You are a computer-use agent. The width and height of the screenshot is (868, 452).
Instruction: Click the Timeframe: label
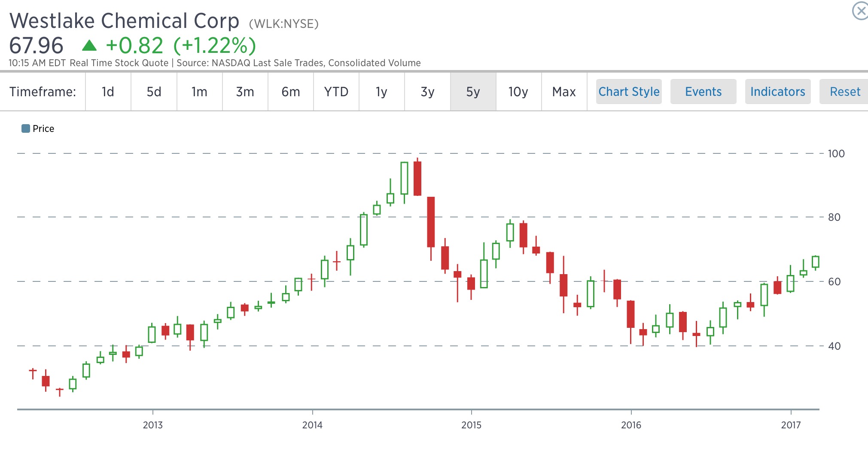[x=43, y=92]
